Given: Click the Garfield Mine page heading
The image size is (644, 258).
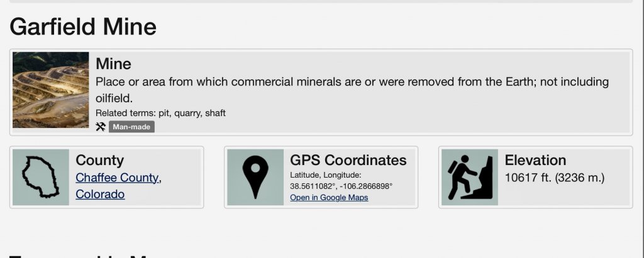Looking at the screenshot, I should coord(83,26).
